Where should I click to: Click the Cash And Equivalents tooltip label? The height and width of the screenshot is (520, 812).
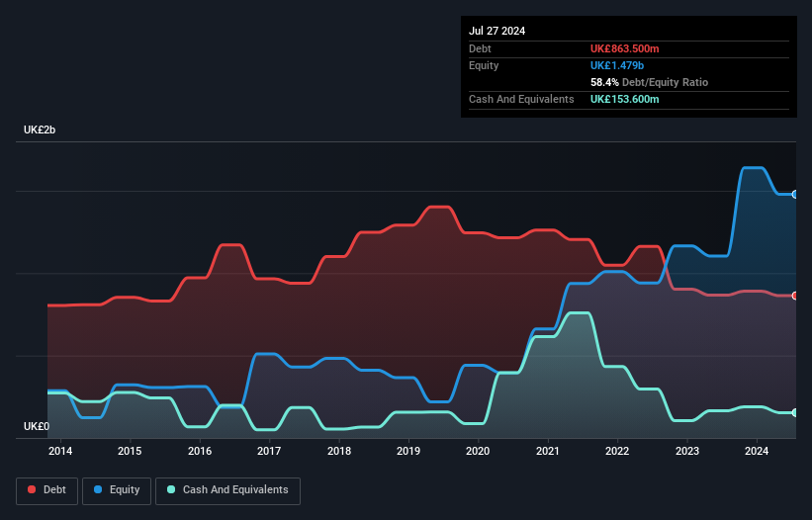click(x=521, y=99)
